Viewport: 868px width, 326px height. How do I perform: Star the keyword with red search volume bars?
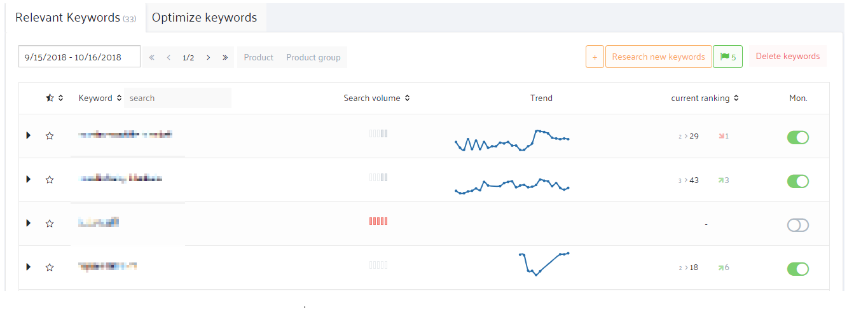pos(50,223)
